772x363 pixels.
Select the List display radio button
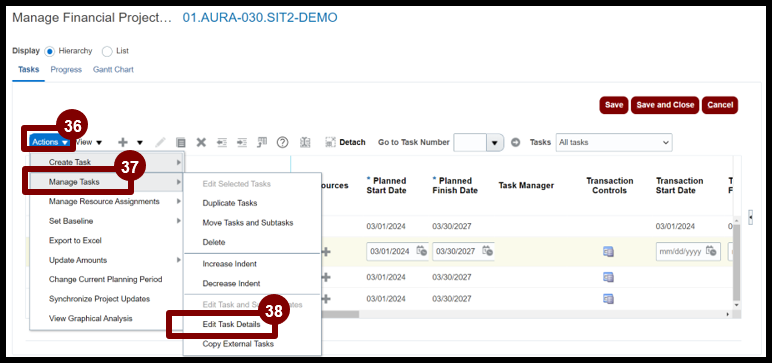(x=107, y=51)
